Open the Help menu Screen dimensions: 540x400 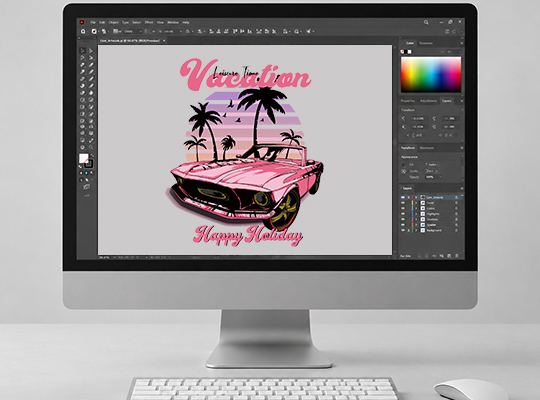pos(186,22)
